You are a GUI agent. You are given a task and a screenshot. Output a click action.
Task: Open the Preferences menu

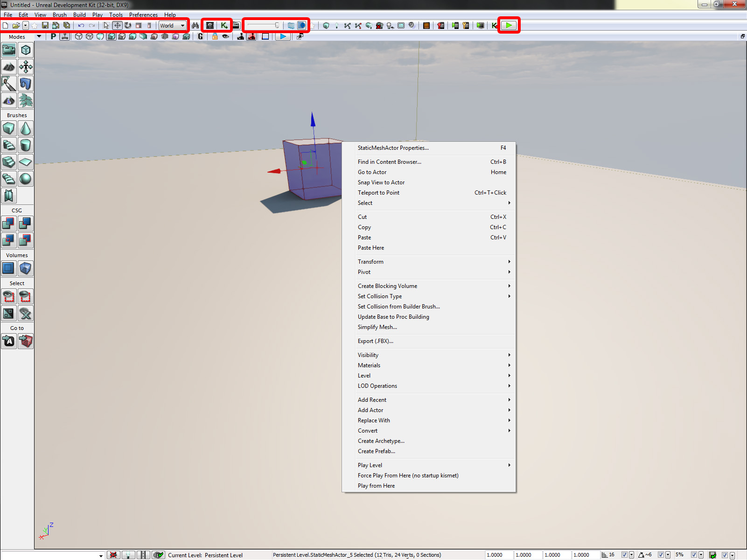[x=144, y=15]
